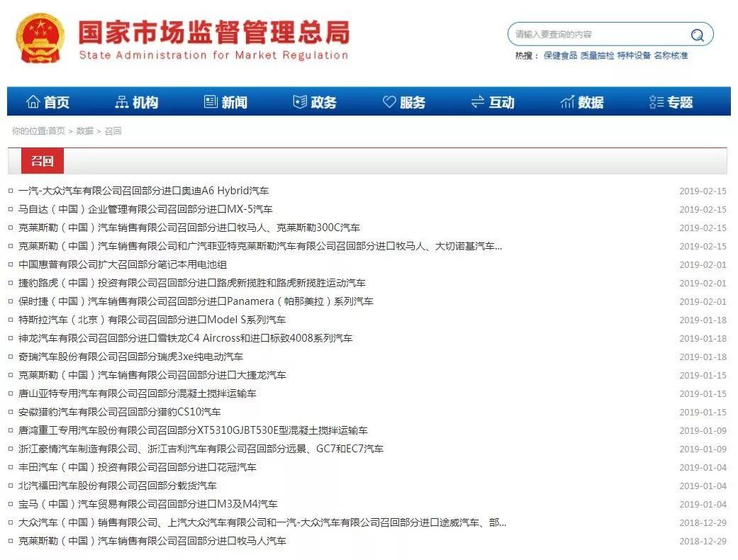This screenshot has height=560, width=738.
Task: Click the newspaper icon beside 新闻
Action: click(x=211, y=101)
